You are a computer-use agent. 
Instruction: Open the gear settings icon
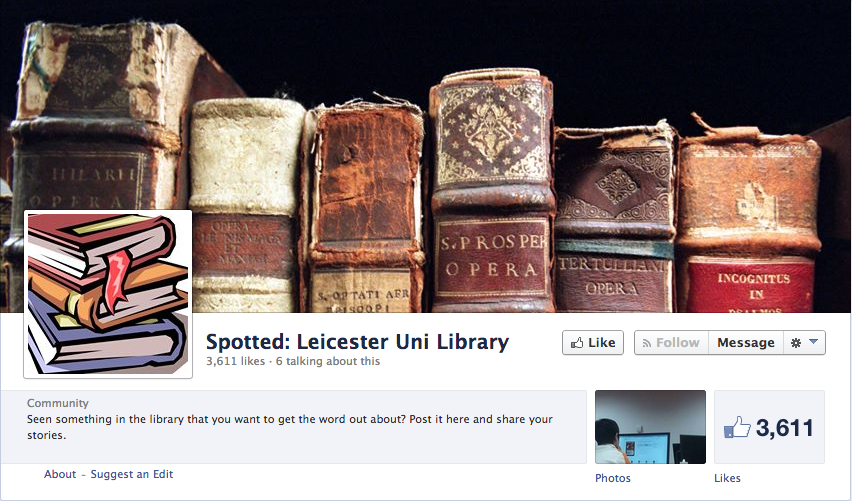coord(796,343)
